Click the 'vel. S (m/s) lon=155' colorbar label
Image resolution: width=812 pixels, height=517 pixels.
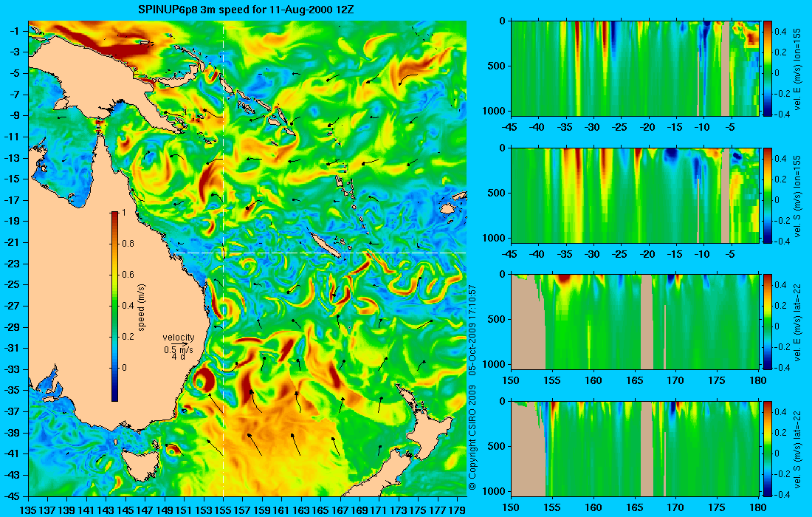[x=797, y=195]
